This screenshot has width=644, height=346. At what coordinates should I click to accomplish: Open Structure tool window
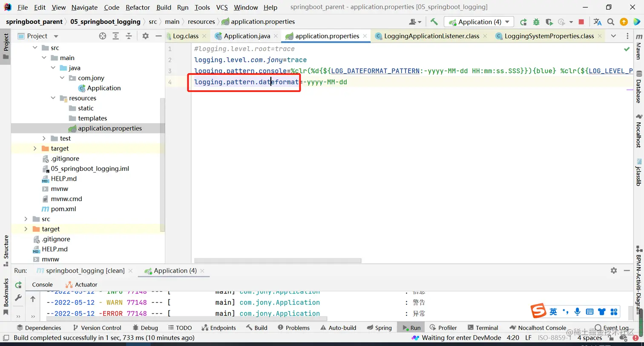point(6,251)
